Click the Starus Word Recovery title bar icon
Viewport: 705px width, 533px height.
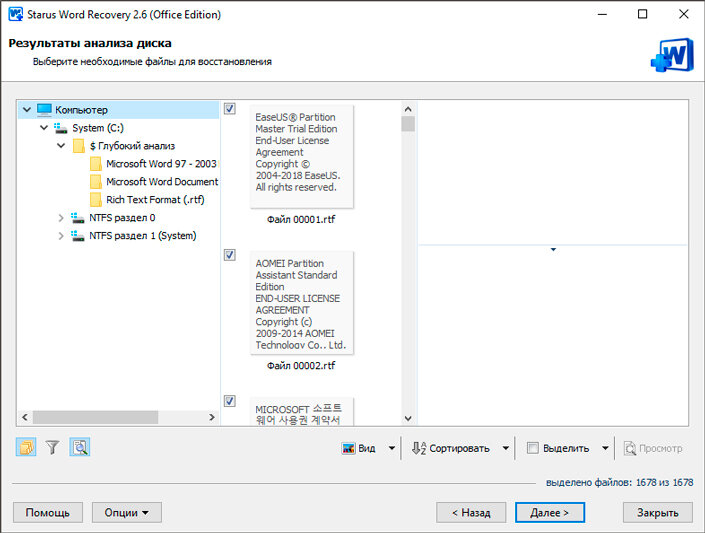point(15,14)
